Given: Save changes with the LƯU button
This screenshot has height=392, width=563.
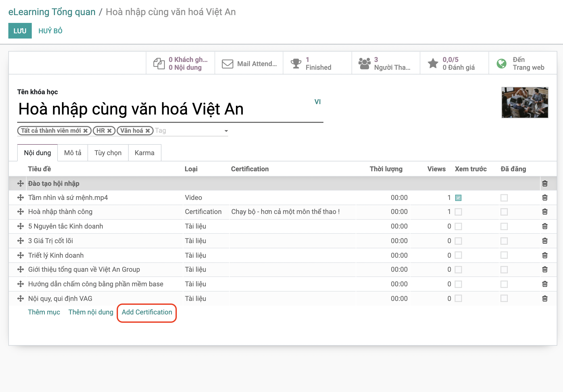Looking at the screenshot, I should coord(20,31).
